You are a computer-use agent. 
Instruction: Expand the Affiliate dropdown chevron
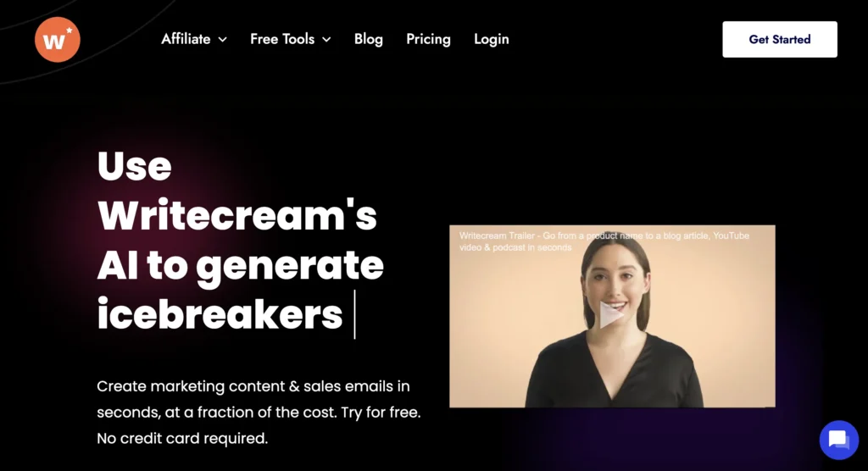click(x=223, y=40)
